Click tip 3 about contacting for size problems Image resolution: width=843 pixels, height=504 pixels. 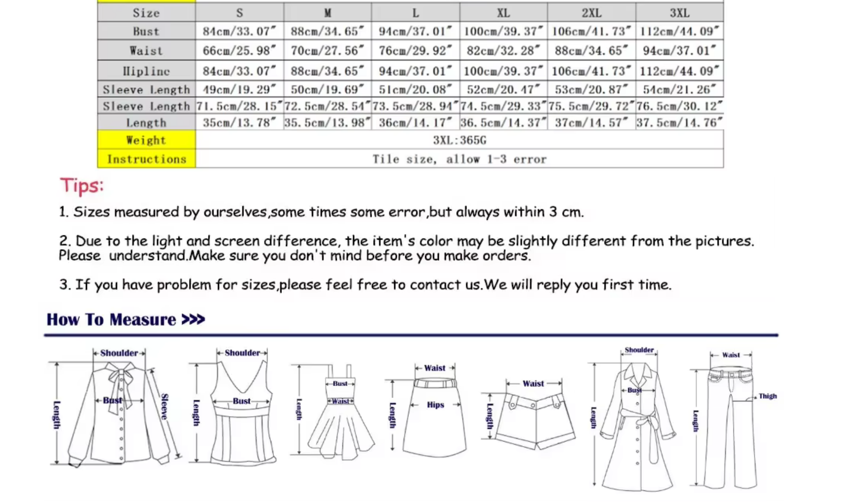(x=365, y=285)
